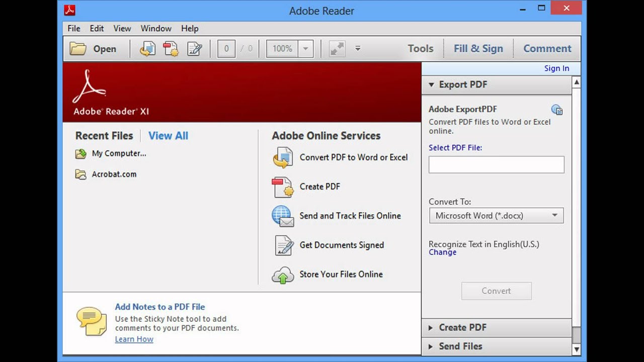Click the Create PDF service icon

tap(283, 187)
